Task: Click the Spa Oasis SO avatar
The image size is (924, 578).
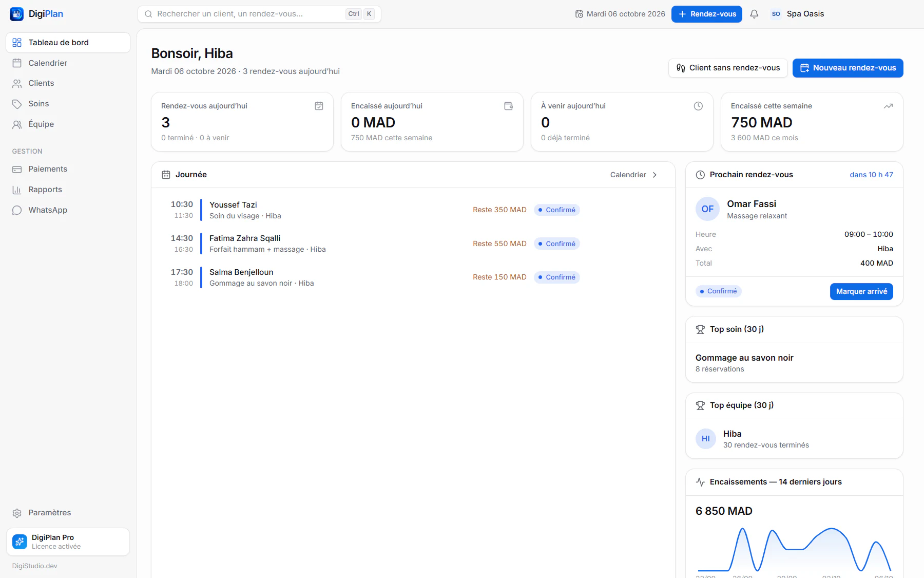Action: click(776, 14)
